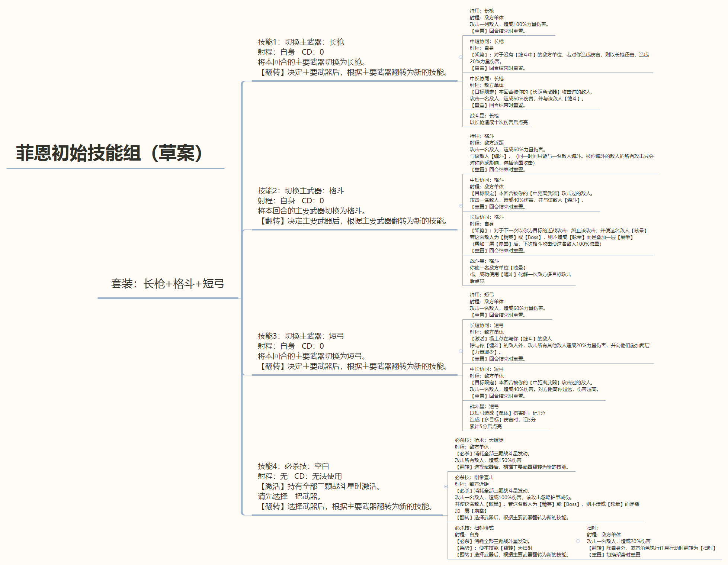The image size is (728, 565).
Task: Click the 战斗星：长枪 subtopic
Action: (x=498, y=119)
